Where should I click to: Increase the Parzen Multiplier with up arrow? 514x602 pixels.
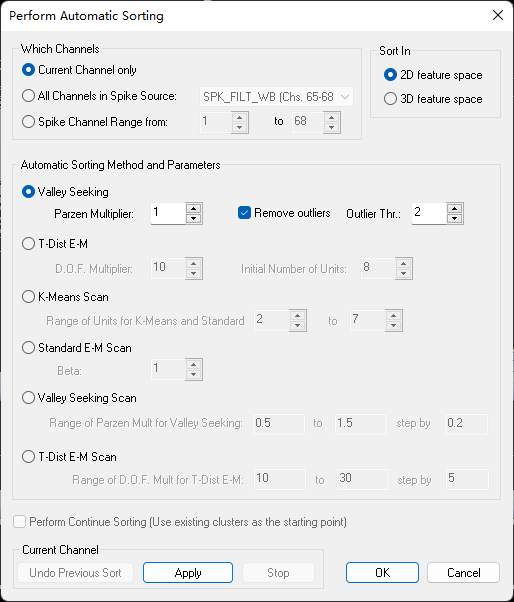[x=193, y=208]
